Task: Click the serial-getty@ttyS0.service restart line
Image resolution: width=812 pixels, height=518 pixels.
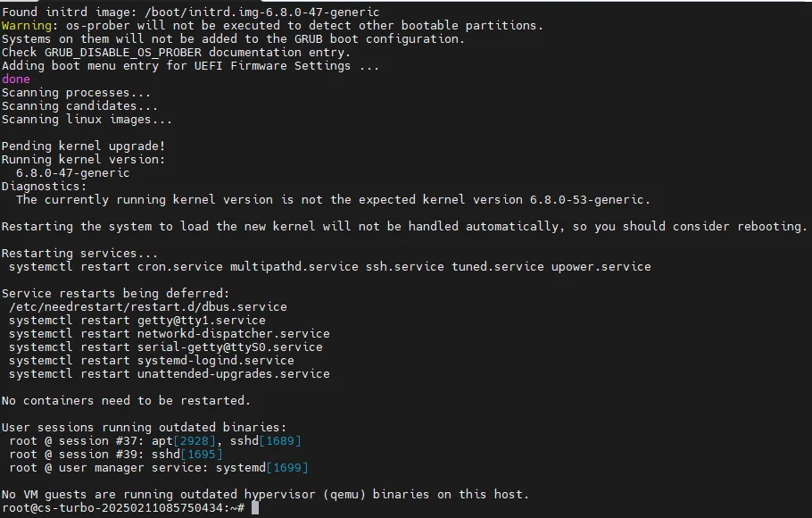Action: pos(166,347)
